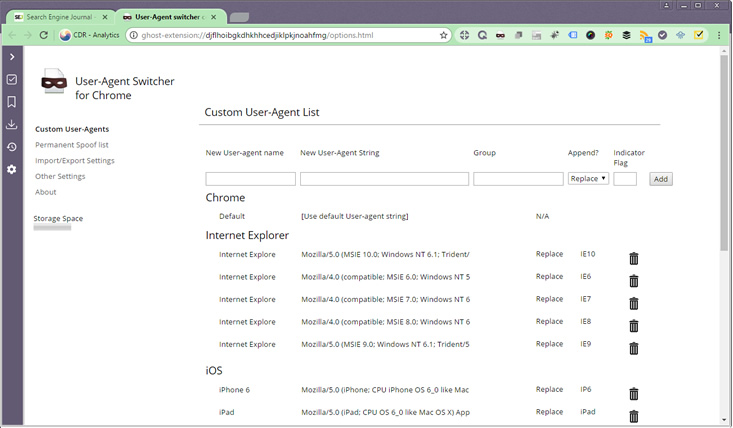
Task: Close the Search Engine Journal tab
Action: (105, 17)
